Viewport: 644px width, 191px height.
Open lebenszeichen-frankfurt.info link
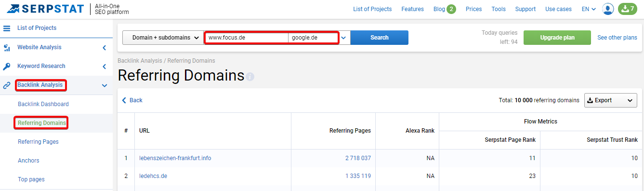(x=175, y=158)
